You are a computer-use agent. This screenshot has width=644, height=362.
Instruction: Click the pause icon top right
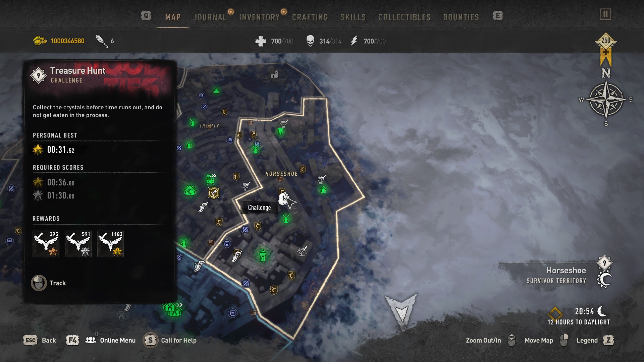click(x=605, y=14)
